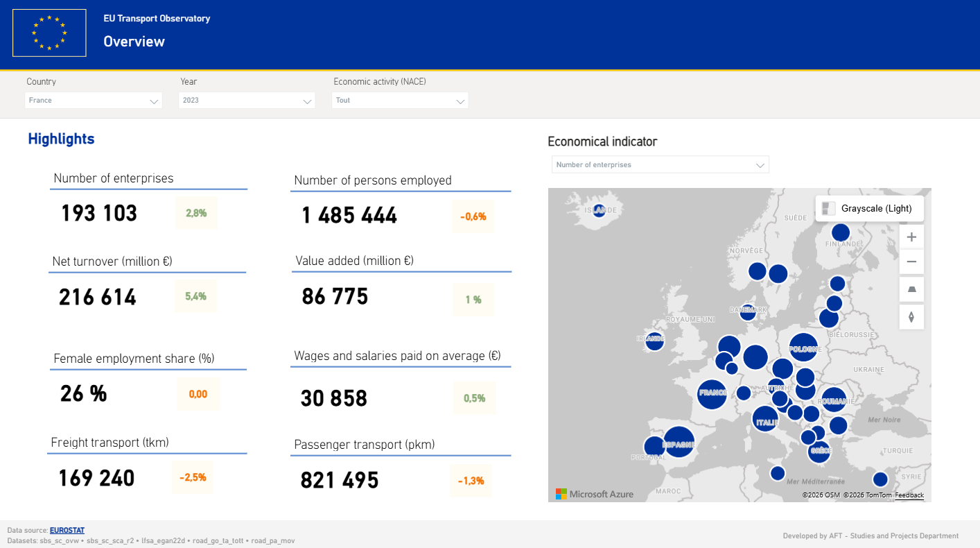Viewport: 980px width, 548px height.
Task: Select the Islande bubble on the map
Action: 600,209
